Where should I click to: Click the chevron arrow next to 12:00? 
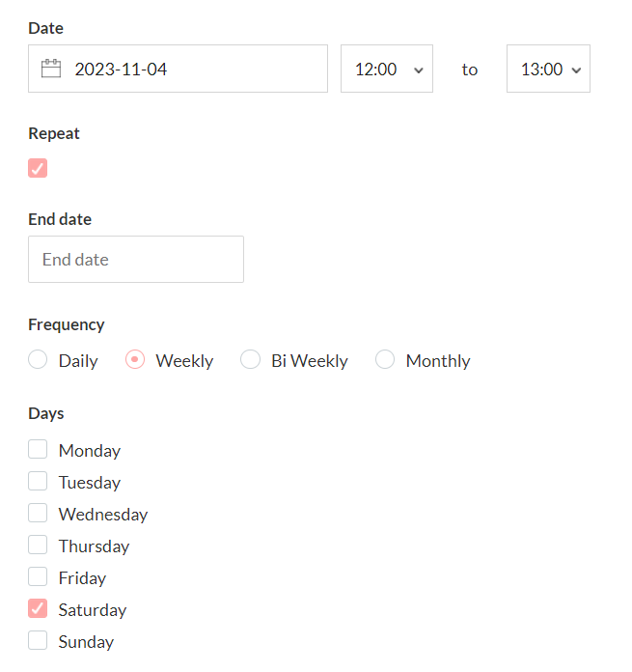(419, 70)
